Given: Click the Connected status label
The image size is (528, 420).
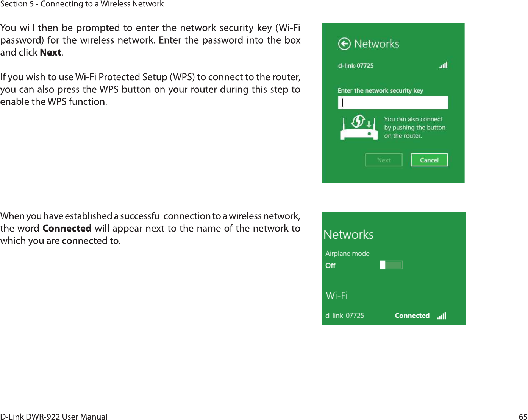Looking at the screenshot, I should point(412,316).
